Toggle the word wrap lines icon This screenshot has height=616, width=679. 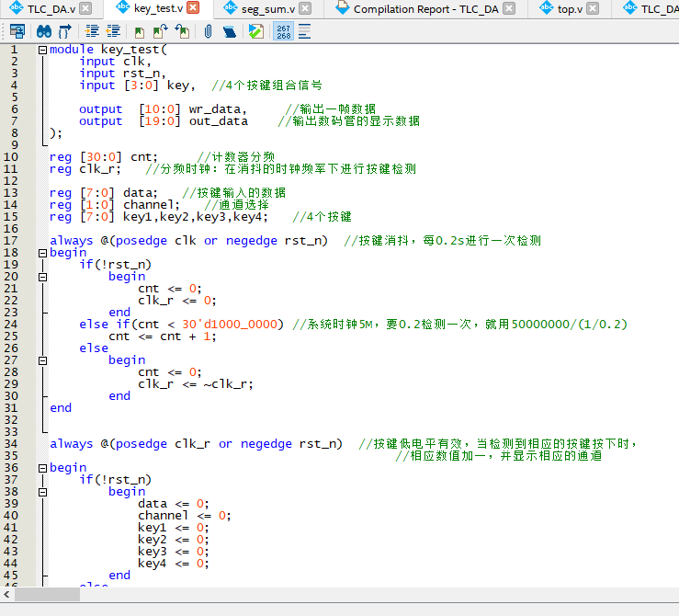pos(304,31)
